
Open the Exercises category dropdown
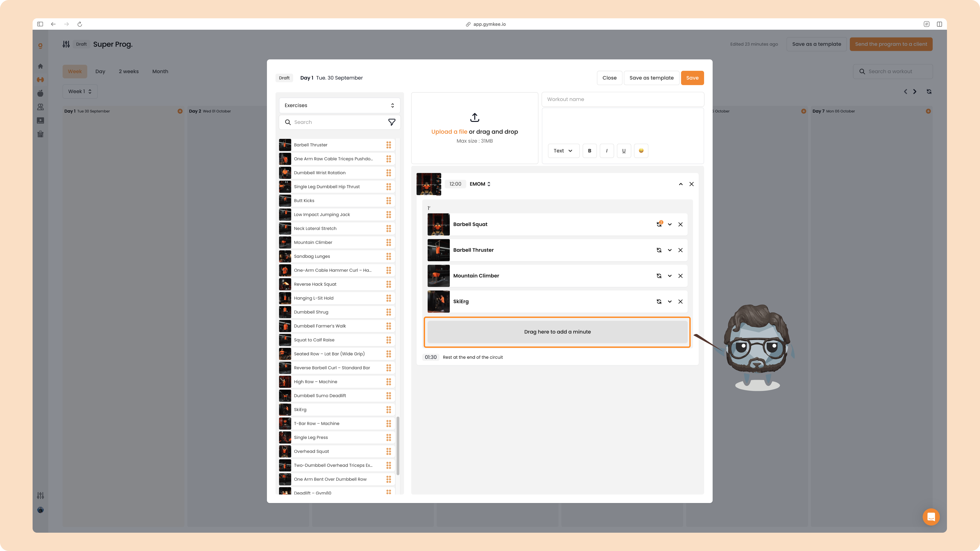click(x=339, y=105)
